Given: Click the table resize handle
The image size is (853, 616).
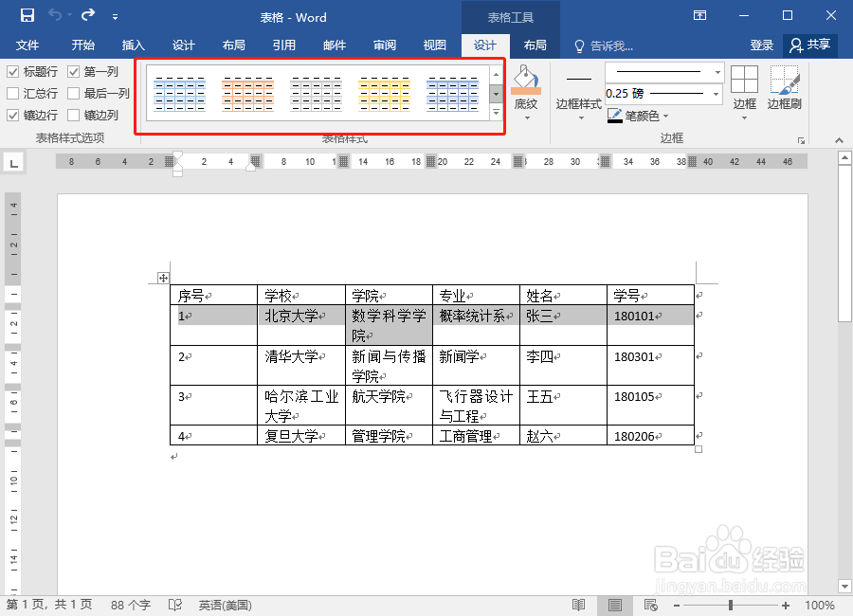Looking at the screenshot, I should [x=699, y=449].
